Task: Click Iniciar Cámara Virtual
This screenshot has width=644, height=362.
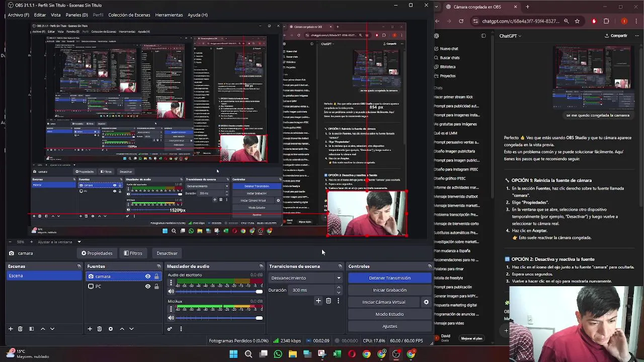Action: [x=384, y=302]
